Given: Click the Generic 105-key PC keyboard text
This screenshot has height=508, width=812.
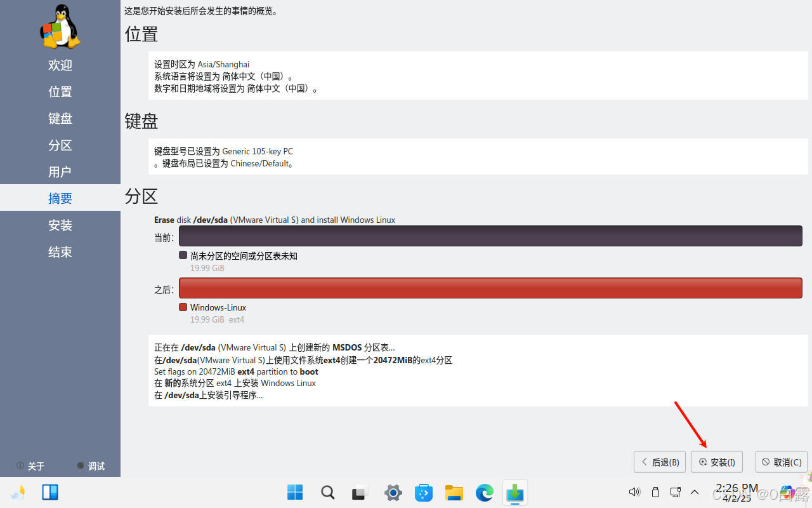Looking at the screenshot, I should click(x=258, y=151).
